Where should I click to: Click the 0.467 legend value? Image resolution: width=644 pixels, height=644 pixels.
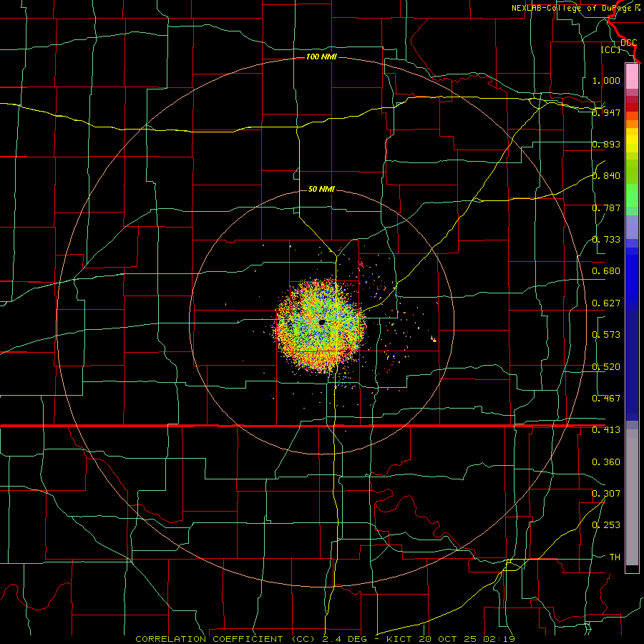(x=606, y=399)
